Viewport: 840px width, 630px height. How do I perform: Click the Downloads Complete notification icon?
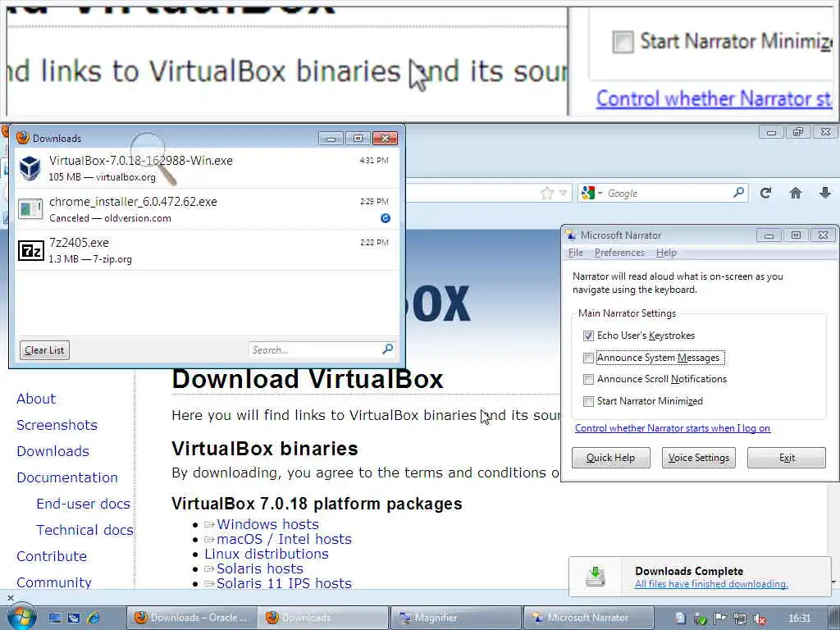coord(596,577)
